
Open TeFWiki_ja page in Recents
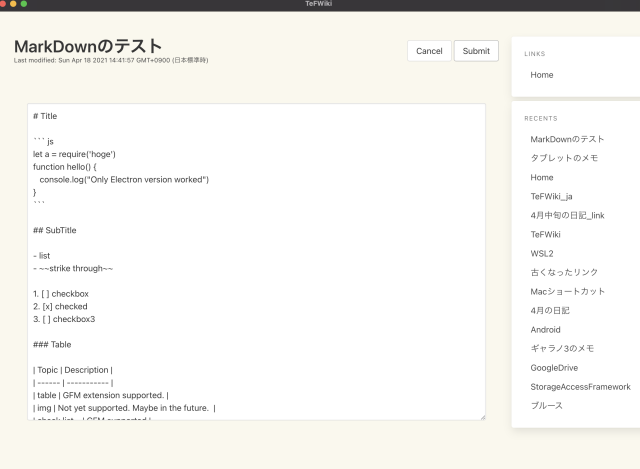click(551, 196)
